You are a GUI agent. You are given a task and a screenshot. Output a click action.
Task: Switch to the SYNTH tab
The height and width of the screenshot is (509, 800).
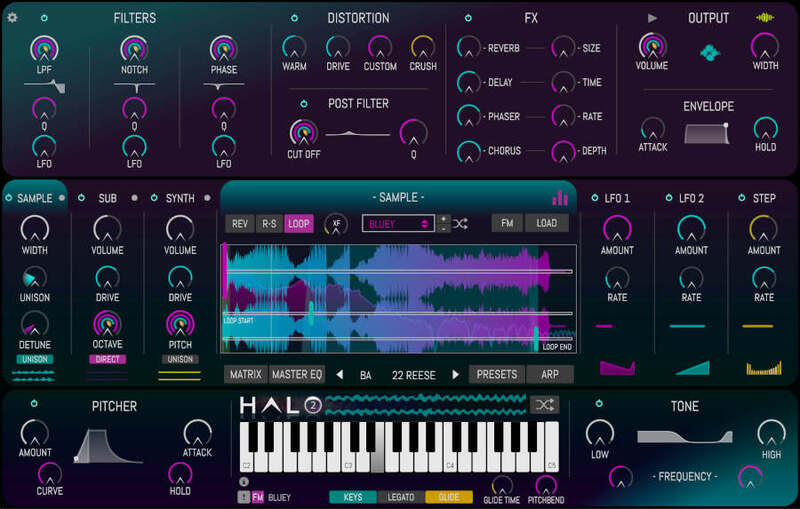pyautogui.click(x=180, y=198)
